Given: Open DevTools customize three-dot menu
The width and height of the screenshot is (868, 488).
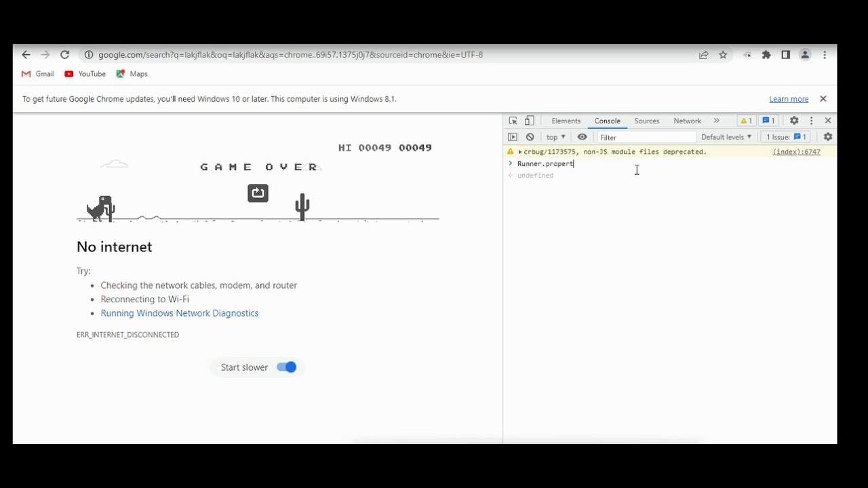Looking at the screenshot, I should click(811, 121).
